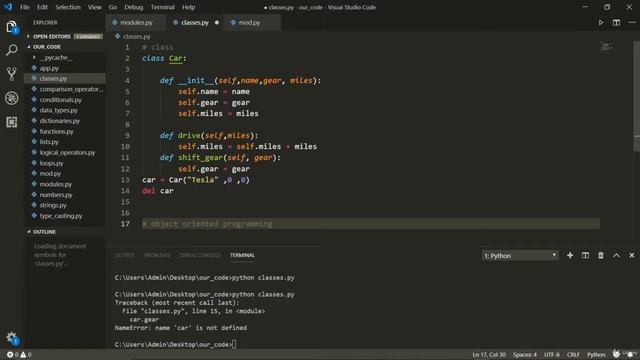Show the Output panel tab

tap(124, 255)
